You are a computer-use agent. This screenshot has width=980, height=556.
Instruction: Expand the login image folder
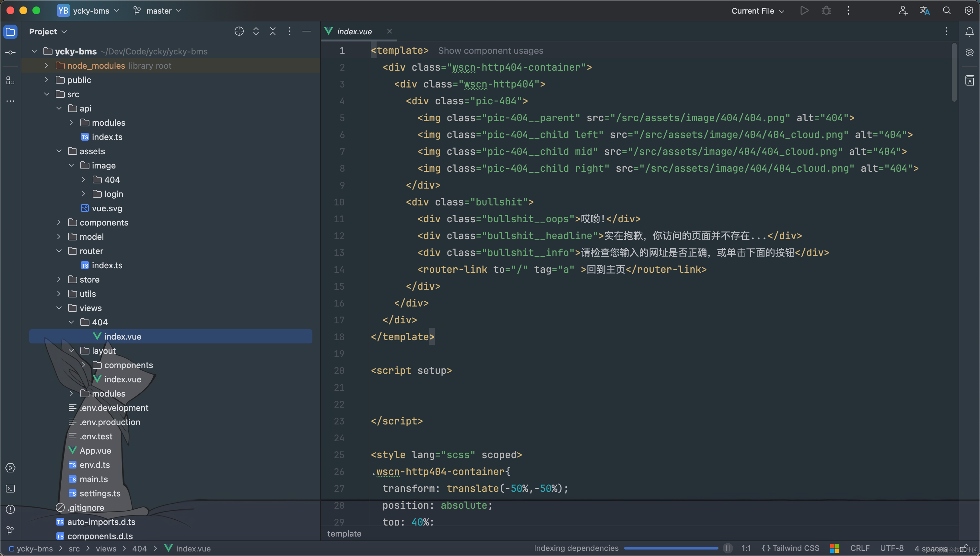(x=83, y=194)
